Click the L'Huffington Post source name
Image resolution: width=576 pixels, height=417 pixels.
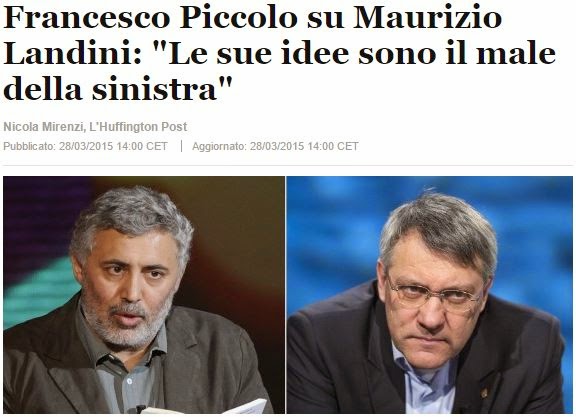138,127
